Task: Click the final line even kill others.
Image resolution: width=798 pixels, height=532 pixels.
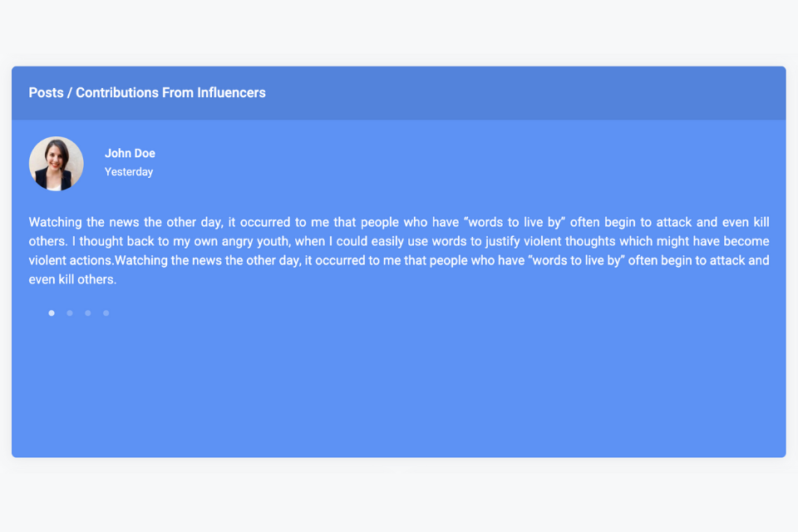Action: (73, 279)
